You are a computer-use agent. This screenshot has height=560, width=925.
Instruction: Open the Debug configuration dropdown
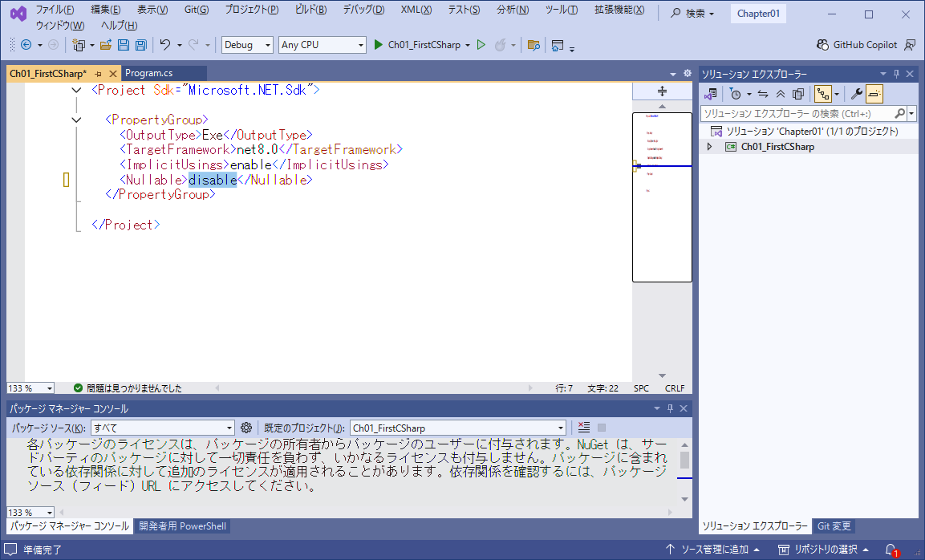(x=247, y=45)
